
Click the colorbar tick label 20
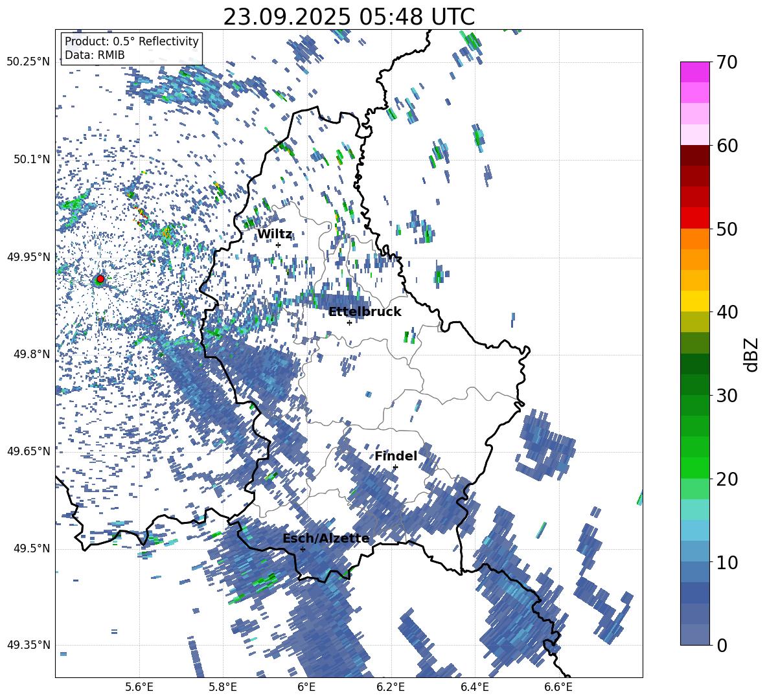coord(727,479)
